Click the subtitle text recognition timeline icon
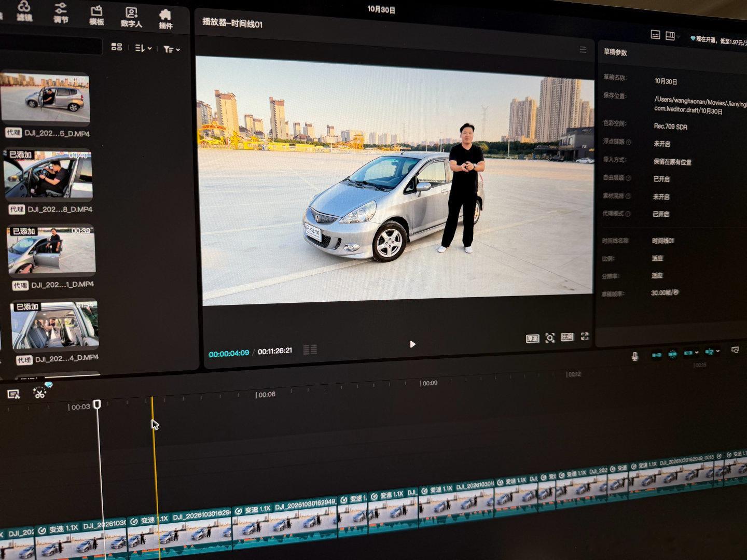Viewport: 747px width, 560px height. click(x=13, y=395)
